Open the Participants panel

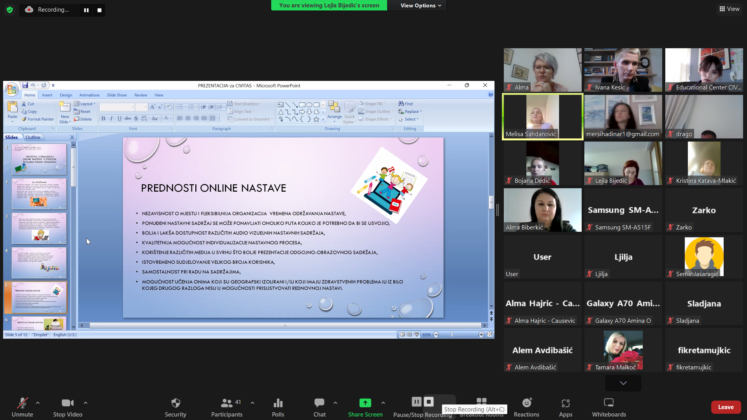227,407
